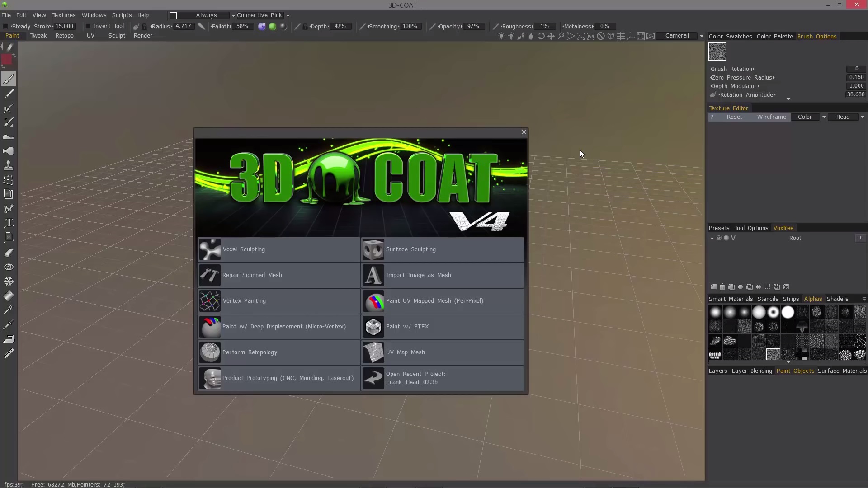Click the Perform Retopology sphere icon
The width and height of the screenshot is (868, 488).
[x=210, y=352]
